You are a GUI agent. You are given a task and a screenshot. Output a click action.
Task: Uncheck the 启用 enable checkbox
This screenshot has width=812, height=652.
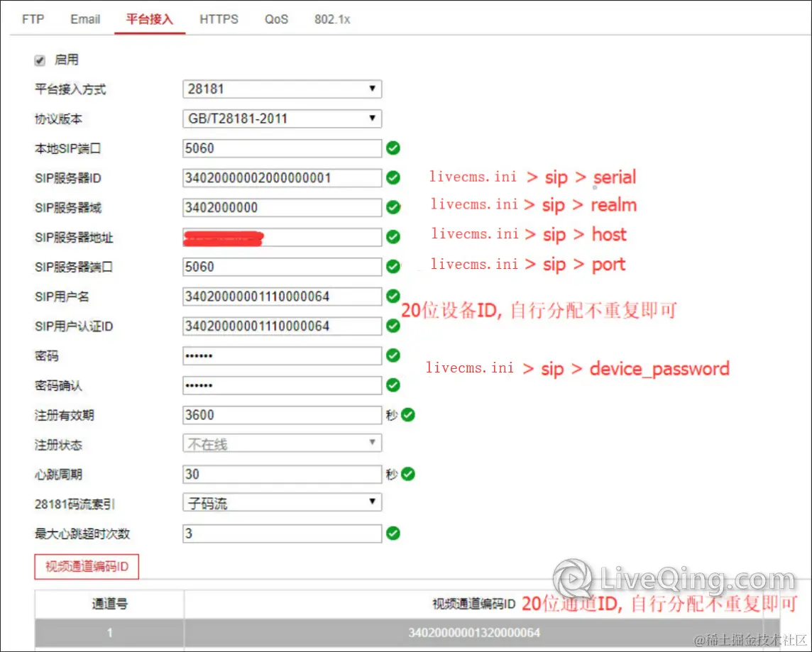[x=40, y=60]
